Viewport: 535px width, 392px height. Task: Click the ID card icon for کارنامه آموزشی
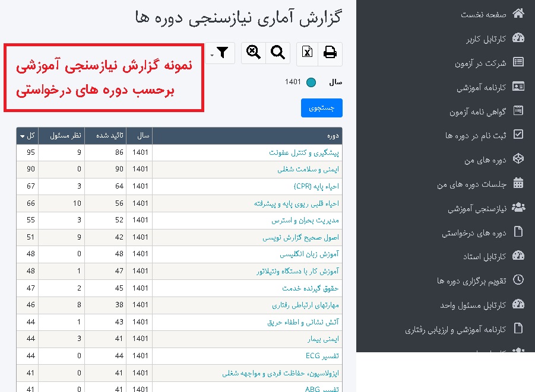click(x=518, y=87)
